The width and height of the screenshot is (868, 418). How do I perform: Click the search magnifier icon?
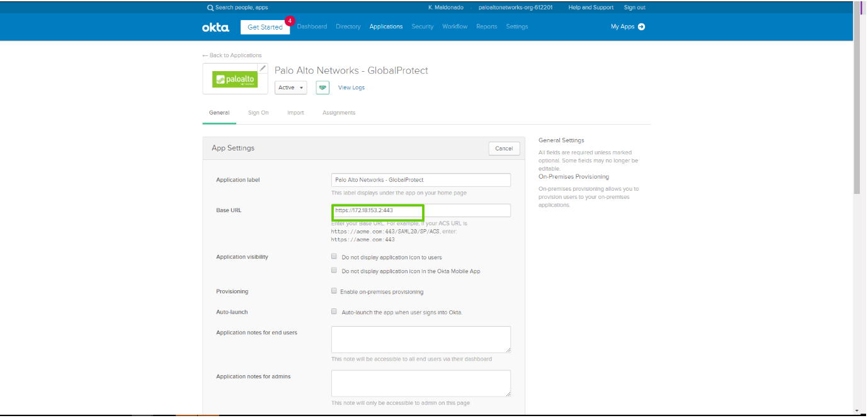click(210, 8)
